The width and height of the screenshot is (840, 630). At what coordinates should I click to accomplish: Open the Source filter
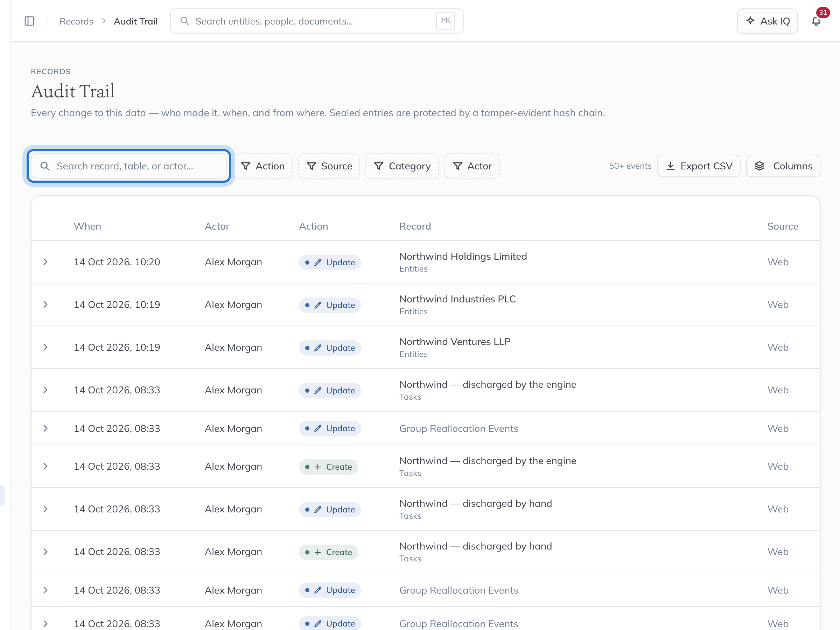pyautogui.click(x=329, y=166)
